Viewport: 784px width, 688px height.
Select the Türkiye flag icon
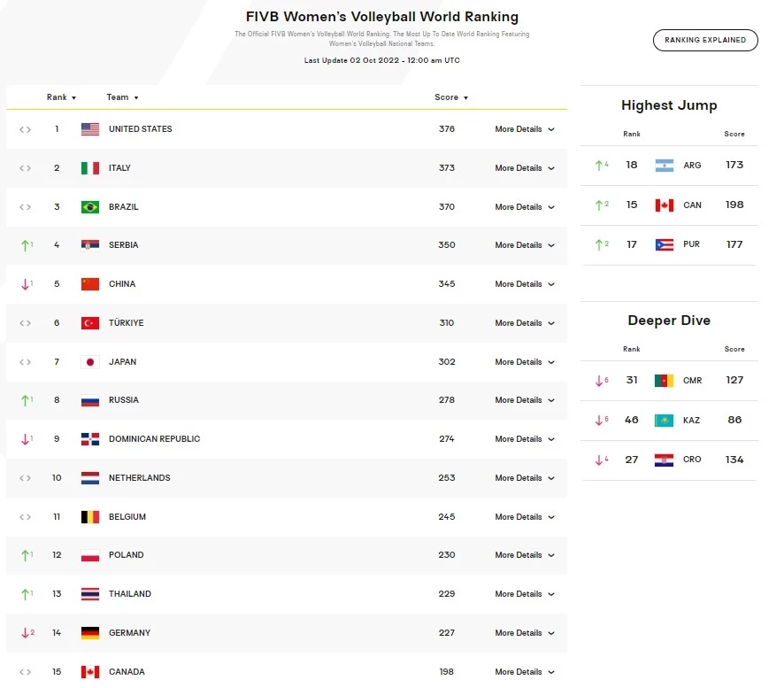(x=89, y=322)
